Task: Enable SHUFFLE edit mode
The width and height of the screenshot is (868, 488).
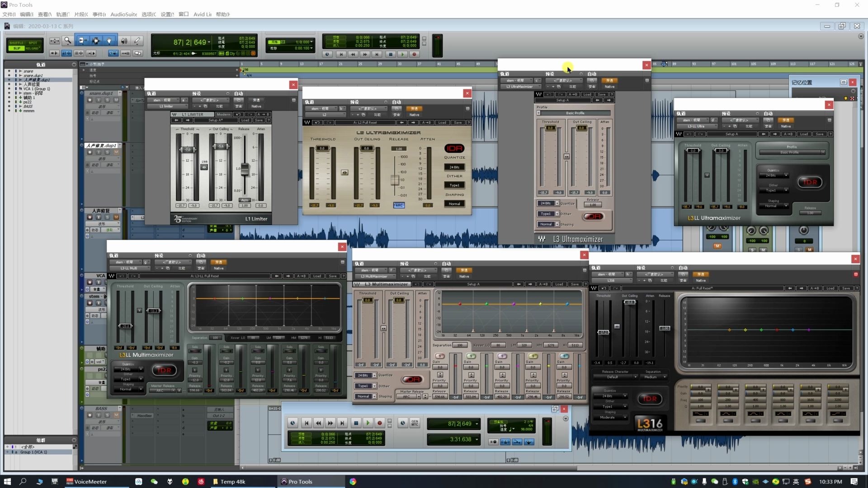Action: pos(16,43)
